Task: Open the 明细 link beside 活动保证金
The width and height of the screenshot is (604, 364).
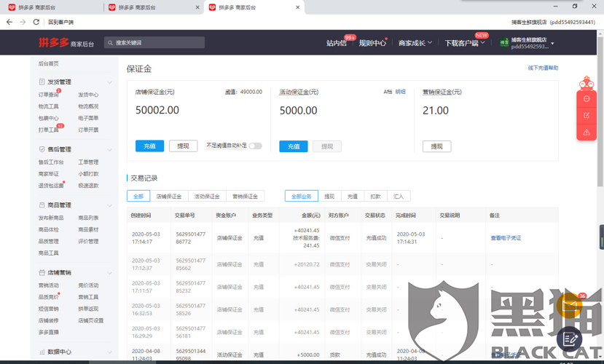Action: click(x=400, y=92)
